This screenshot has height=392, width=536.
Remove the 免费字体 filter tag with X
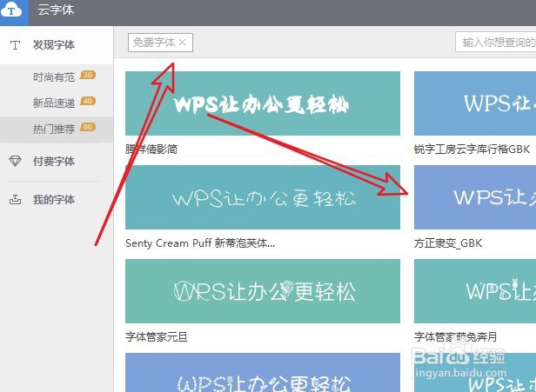pos(183,43)
